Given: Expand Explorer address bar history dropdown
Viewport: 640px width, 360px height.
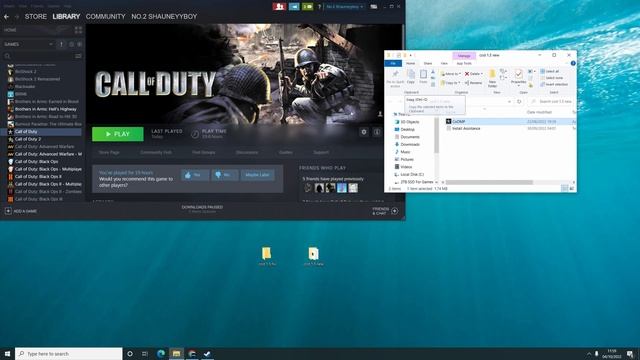Looking at the screenshot, I should pyautogui.click(x=509, y=101).
